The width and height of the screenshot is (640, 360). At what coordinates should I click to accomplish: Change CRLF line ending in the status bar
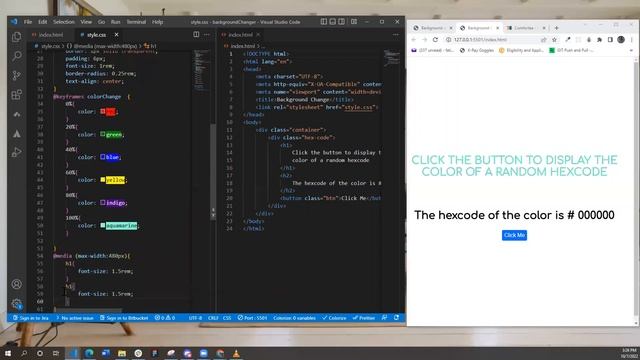(213, 318)
